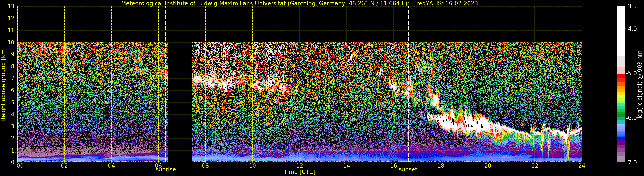Click the colorbar tick label -3.5
Viewport: 644px width, 176px height.
(631, 6)
